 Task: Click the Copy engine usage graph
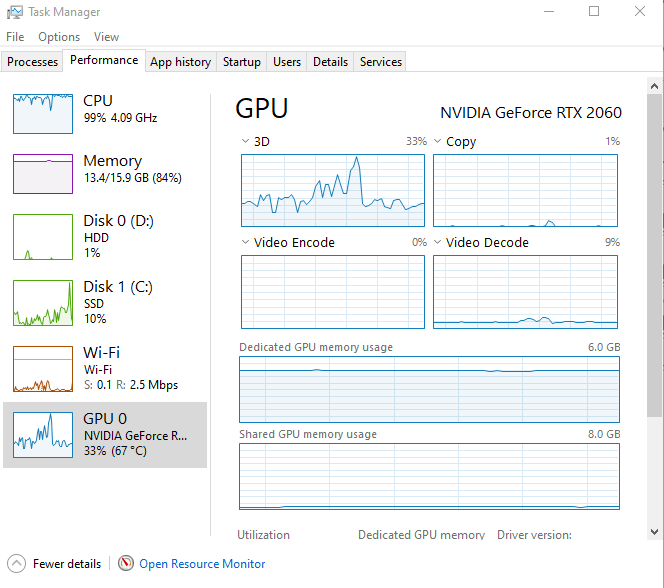click(525, 190)
